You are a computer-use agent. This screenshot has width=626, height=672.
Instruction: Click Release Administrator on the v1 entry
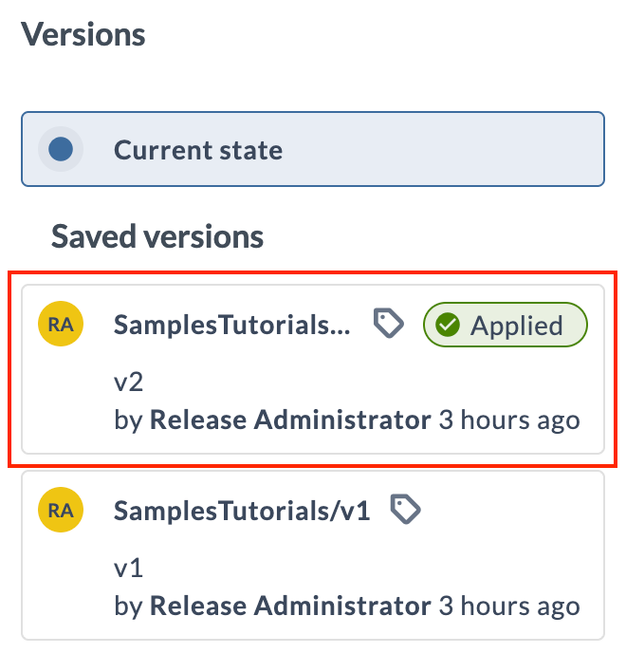point(290,605)
